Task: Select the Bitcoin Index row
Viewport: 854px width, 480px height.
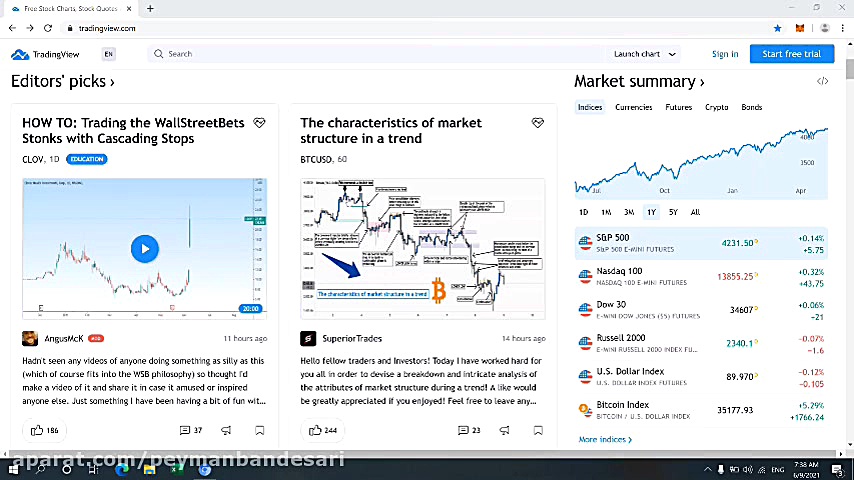Action: pos(701,410)
